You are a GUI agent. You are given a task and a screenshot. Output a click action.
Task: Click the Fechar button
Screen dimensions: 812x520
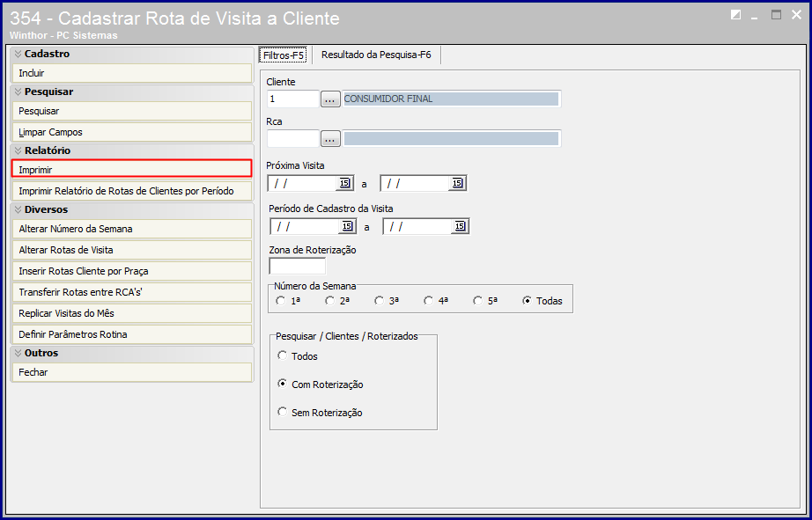[131, 372]
